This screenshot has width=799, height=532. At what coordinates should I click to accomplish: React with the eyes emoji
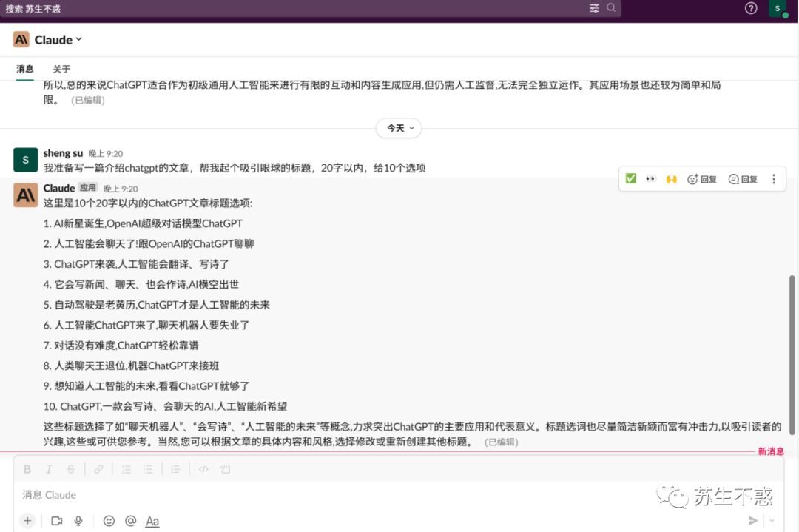(x=651, y=179)
